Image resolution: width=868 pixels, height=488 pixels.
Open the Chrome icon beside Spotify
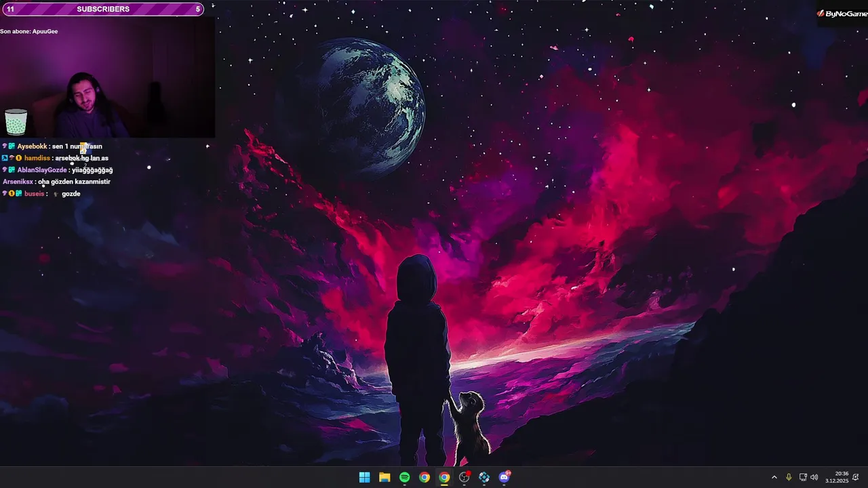tap(424, 477)
